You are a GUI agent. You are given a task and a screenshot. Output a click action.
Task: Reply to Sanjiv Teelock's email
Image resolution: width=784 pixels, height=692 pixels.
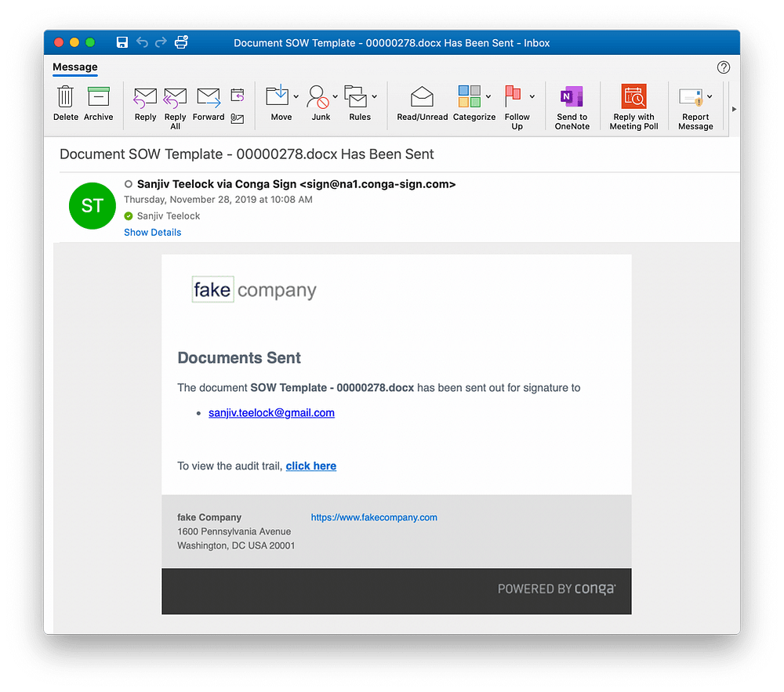click(x=145, y=104)
